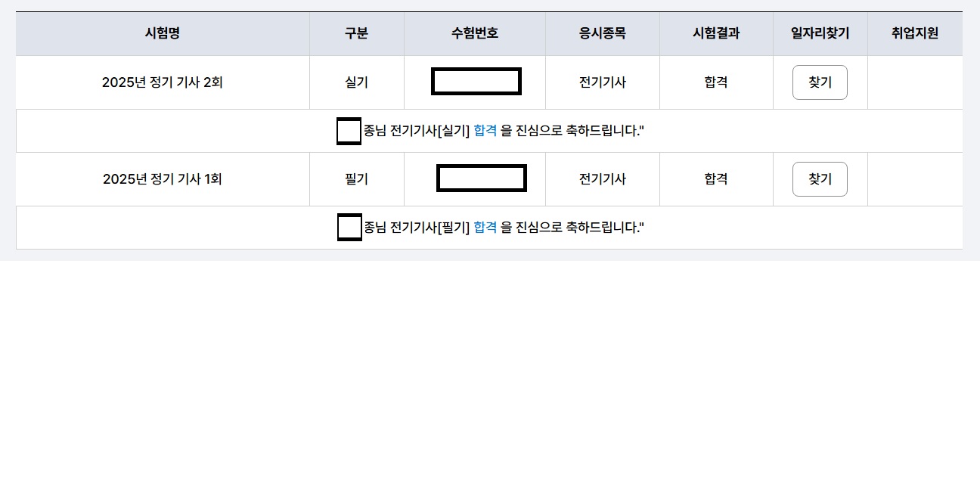Click the blue 합격 text in 실기 message
Screen dimensions: 980x490
[485, 131]
